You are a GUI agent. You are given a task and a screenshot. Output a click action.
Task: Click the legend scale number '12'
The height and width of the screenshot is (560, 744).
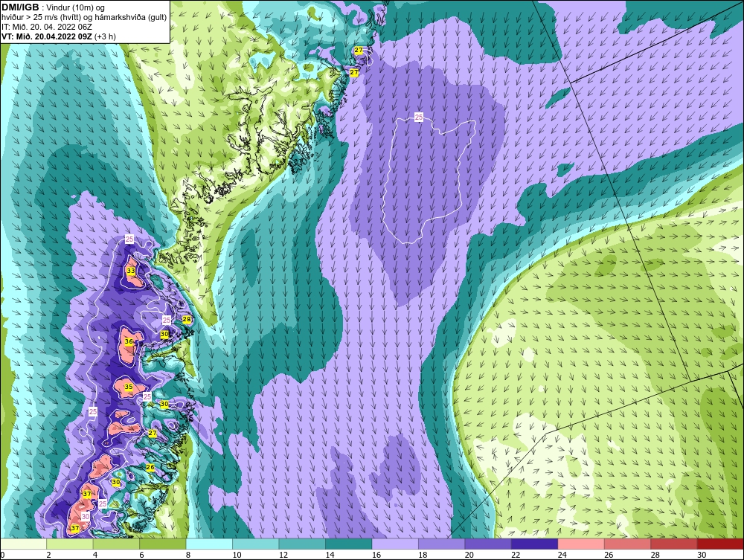click(283, 555)
